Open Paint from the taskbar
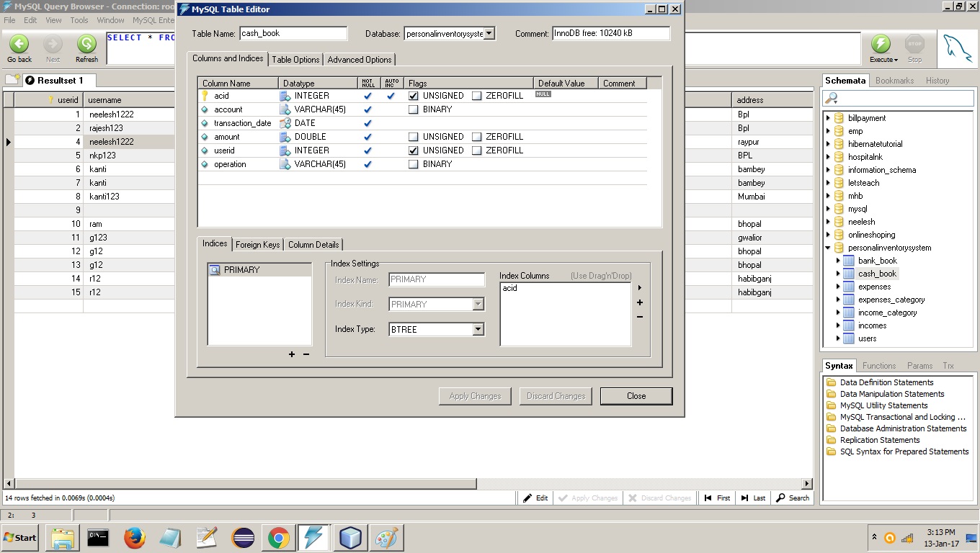The width and height of the screenshot is (980, 553). pos(386,538)
